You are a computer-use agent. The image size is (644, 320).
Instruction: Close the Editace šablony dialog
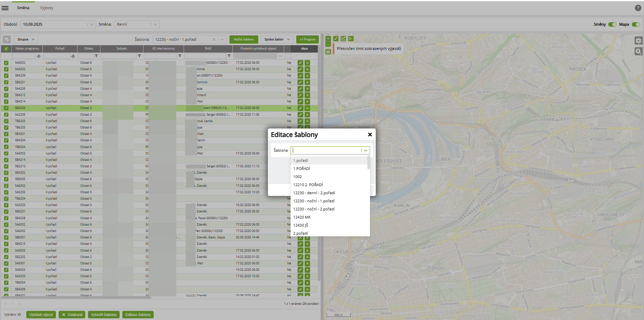(370, 135)
